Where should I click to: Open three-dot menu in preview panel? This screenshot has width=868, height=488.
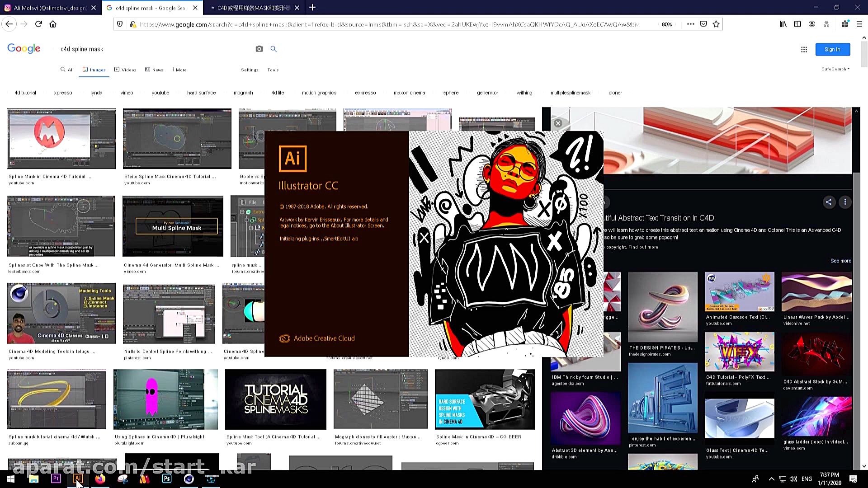click(x=845, y=202)
